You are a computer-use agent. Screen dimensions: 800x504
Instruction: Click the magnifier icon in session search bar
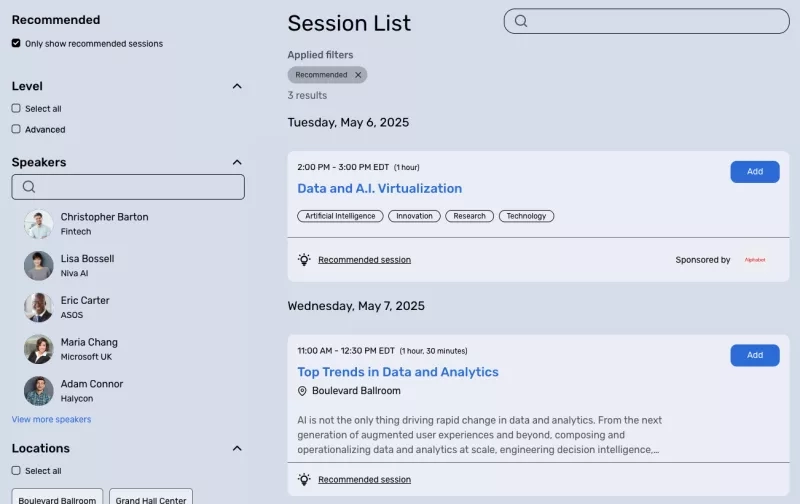[520, 21]
